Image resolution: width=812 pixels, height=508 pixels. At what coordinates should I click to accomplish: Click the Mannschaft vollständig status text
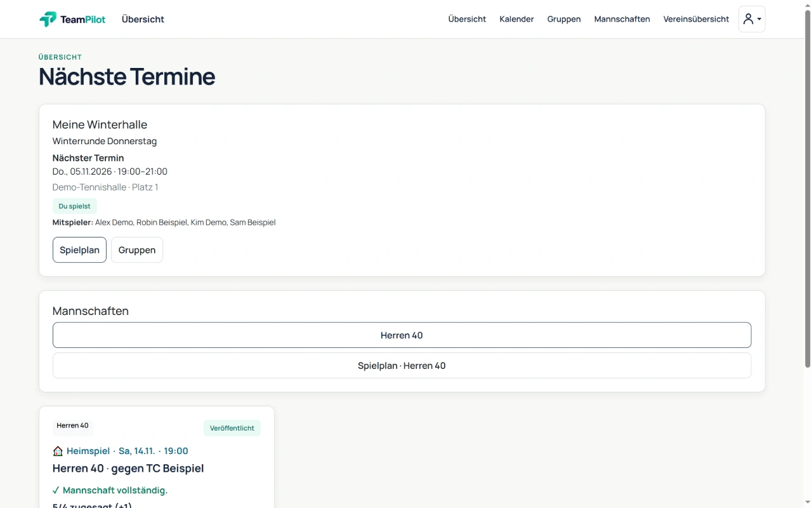[110, 490]
